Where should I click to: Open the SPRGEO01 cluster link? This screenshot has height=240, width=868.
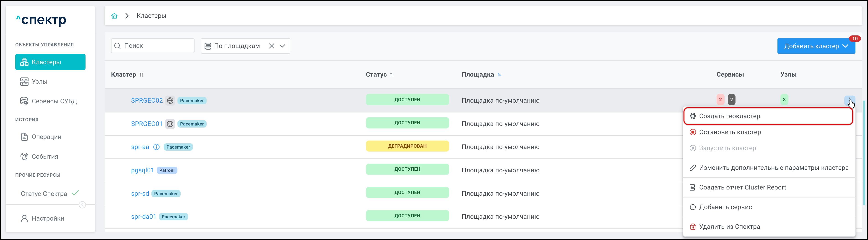tap(147, 124)
